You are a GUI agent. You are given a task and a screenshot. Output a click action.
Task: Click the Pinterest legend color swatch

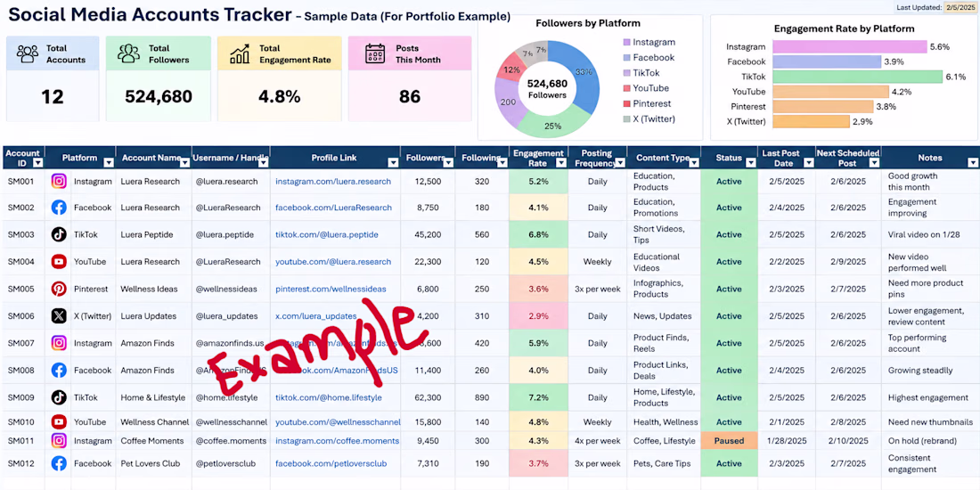626,103
